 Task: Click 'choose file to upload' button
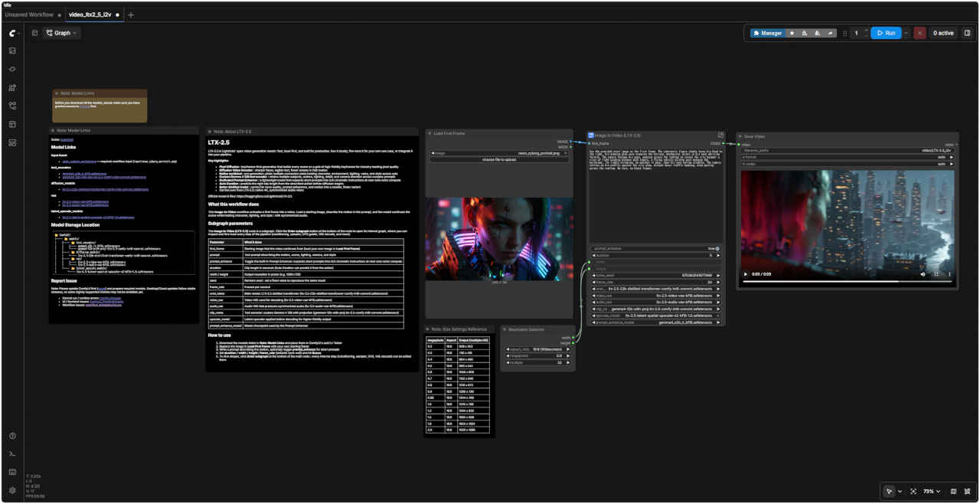point(499,159)
